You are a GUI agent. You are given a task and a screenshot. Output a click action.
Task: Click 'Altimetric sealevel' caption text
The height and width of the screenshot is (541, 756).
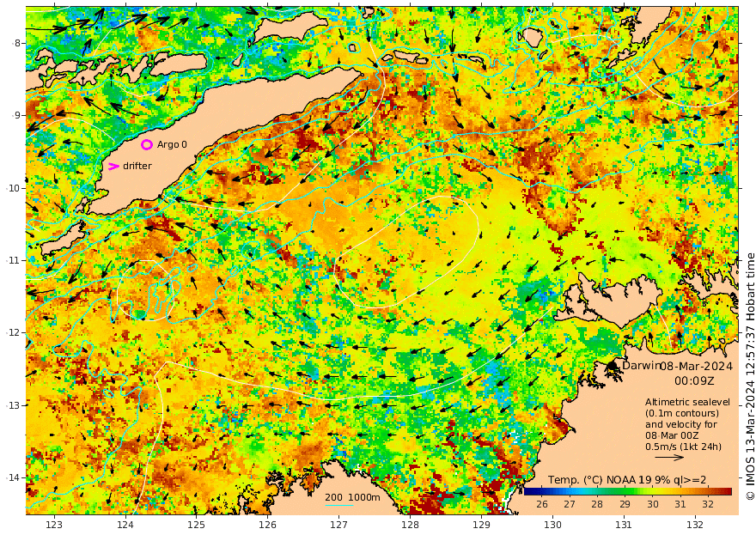click(687, 402)
